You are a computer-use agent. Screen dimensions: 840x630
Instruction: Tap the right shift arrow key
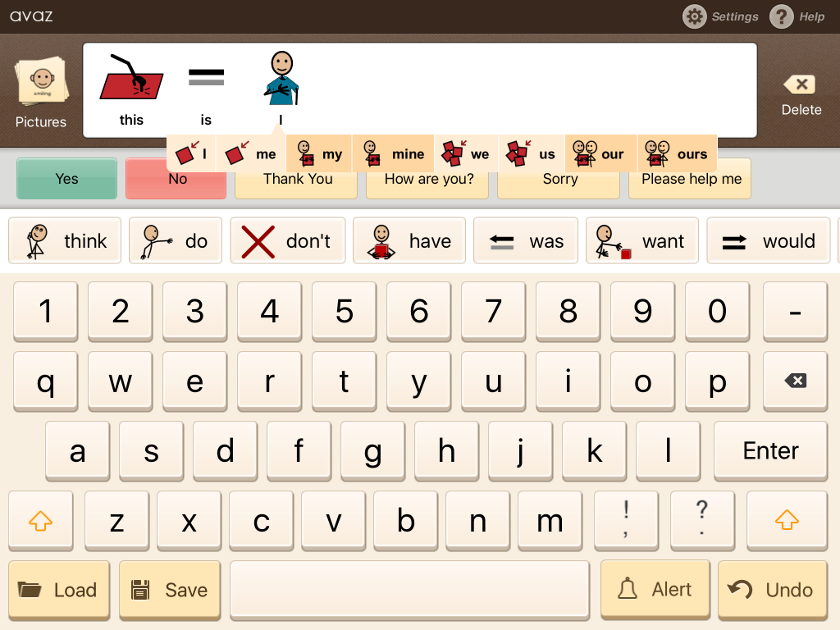787,520
